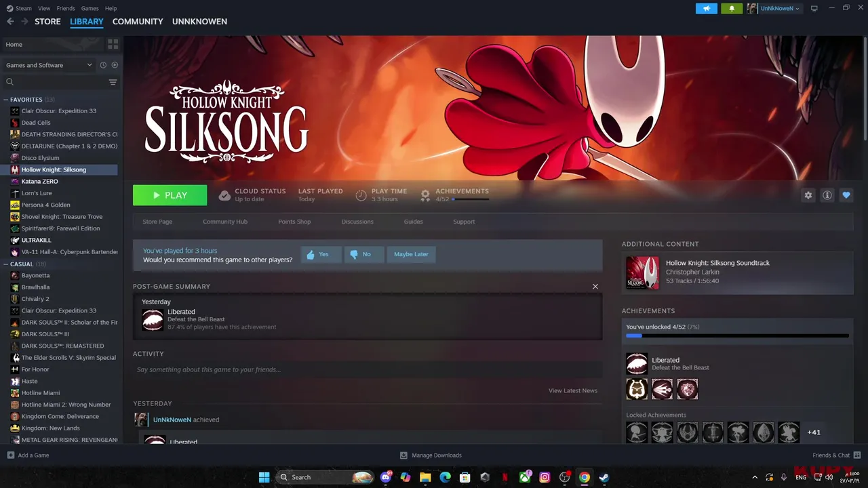The image size is (868, 488).
Task: Open the Community Hub tab
Action: pyautogui.click(x=225, y=222)
